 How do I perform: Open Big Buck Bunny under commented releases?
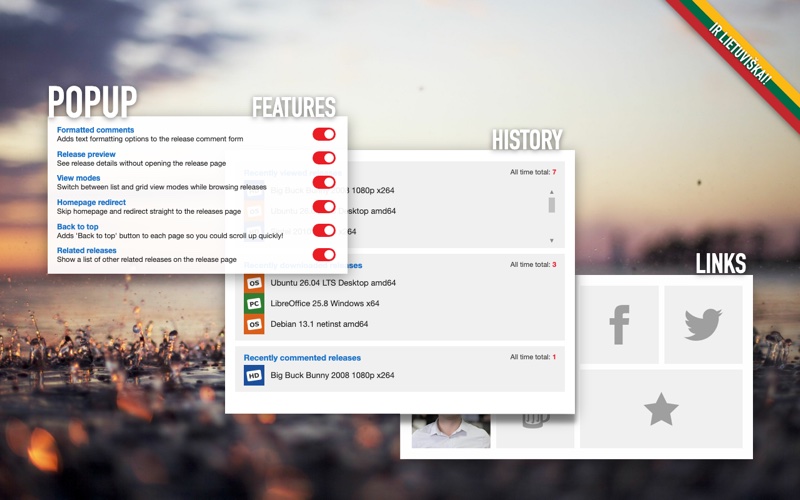coord(332,376)
